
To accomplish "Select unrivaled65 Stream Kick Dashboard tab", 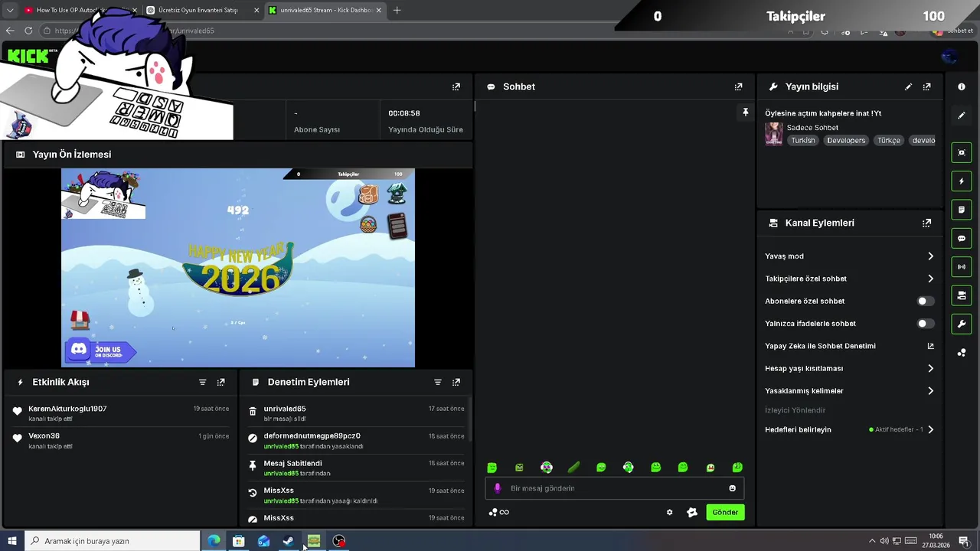I will tap(325, 10).
